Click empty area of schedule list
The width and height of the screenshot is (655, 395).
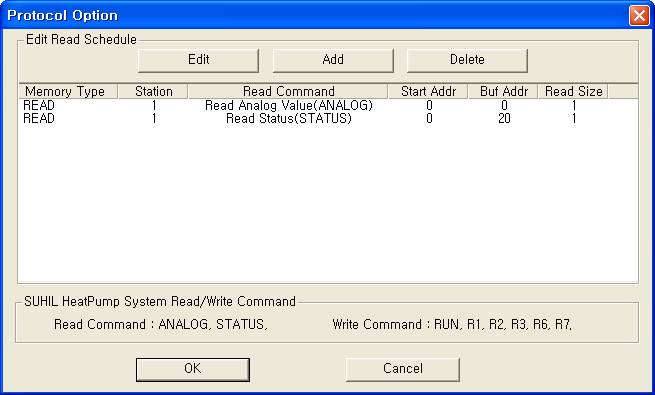tap(328, 205)
